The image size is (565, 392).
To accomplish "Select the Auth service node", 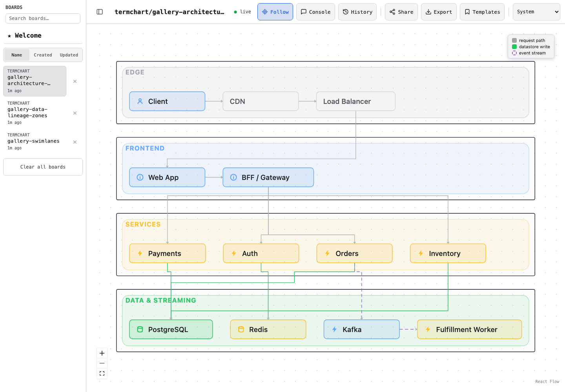I will point(261,253).
